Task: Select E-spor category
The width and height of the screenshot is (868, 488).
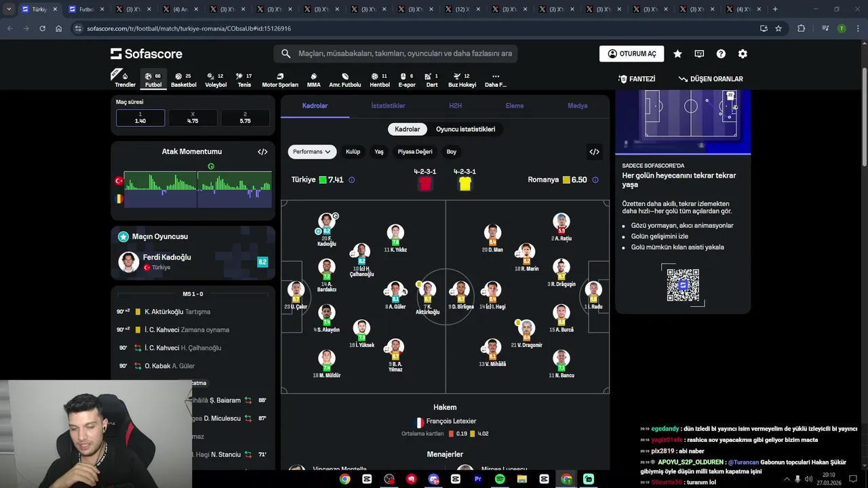Action: 407,79
